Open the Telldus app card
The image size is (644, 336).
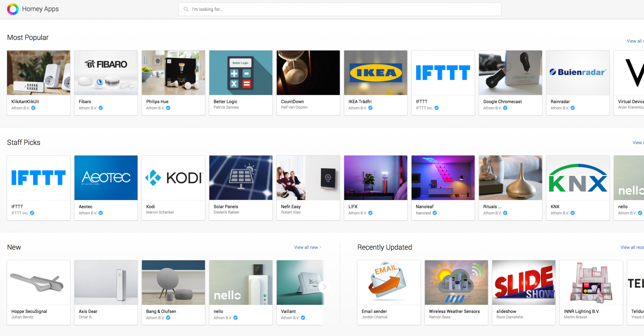(x=636, y=293)
